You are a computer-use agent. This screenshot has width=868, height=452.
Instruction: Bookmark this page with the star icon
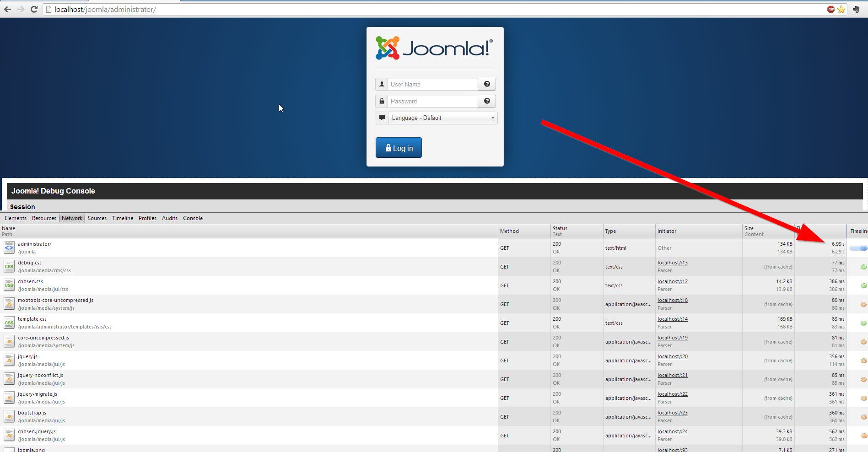(x=841, y=9)
